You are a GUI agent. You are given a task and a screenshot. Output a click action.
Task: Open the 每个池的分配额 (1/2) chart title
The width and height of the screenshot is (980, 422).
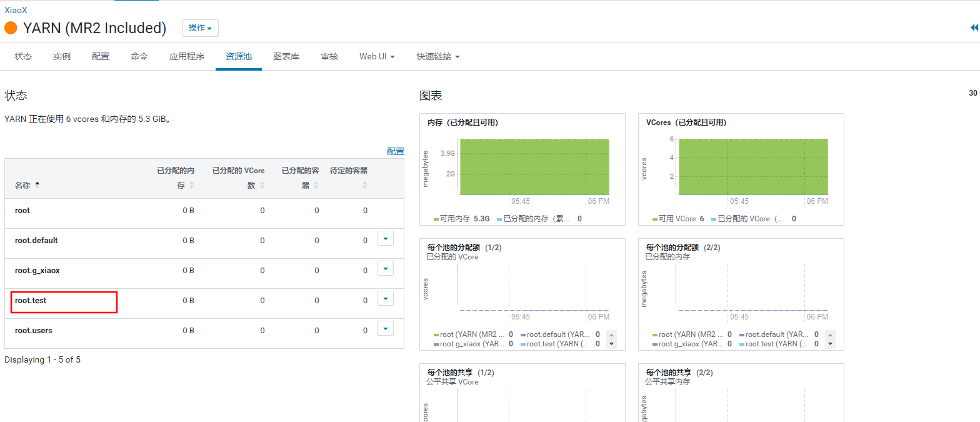(464, 248)
